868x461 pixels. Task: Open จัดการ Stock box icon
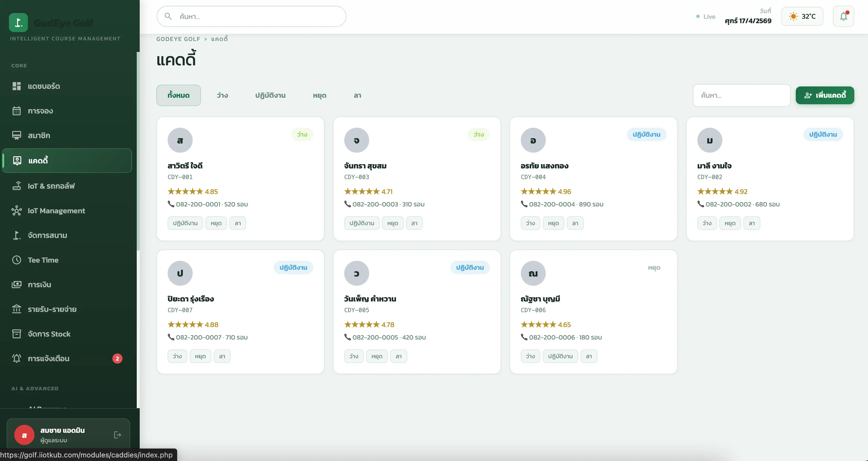point(17,334)
